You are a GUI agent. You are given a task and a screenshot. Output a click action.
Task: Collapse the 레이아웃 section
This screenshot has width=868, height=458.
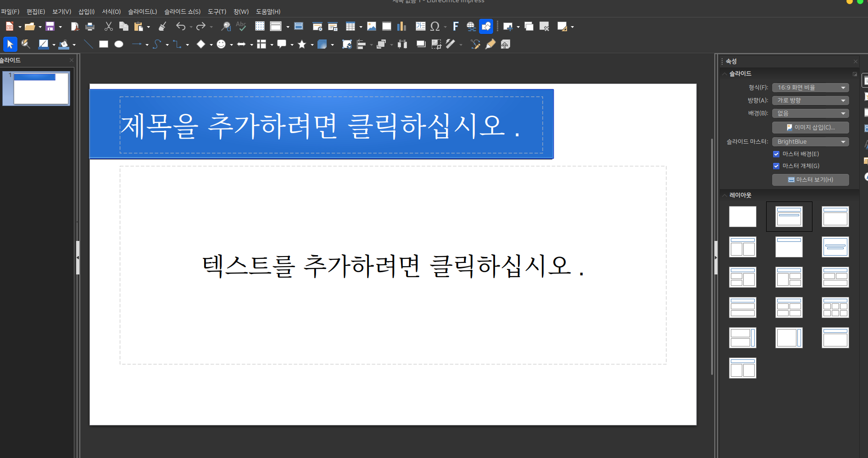point(725,195)
